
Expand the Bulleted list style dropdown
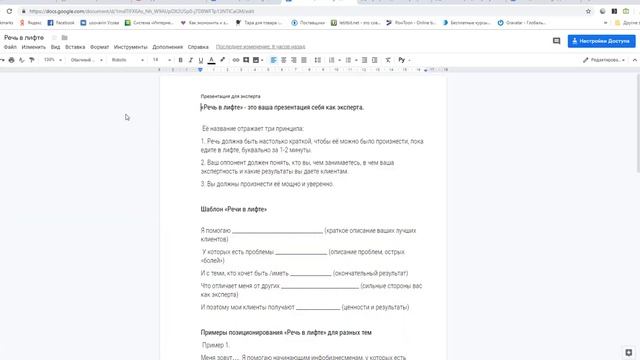pyautogui.click(x=356, y=60)
